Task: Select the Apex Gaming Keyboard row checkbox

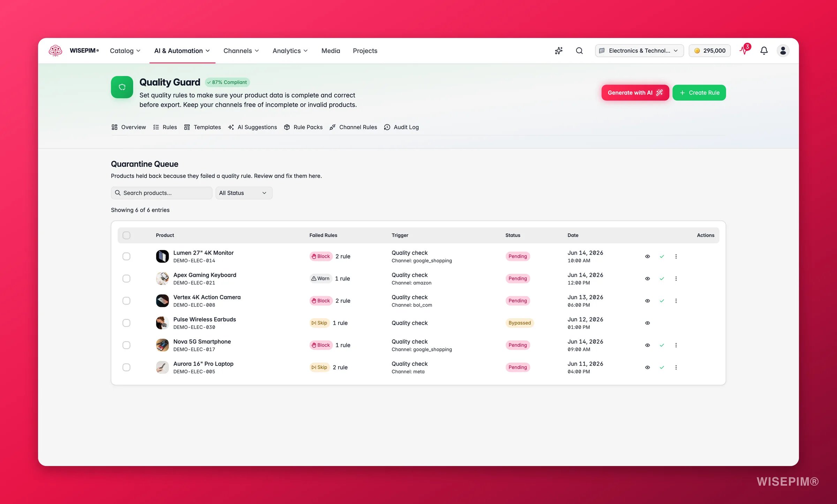Action: (x=126, y=279)
